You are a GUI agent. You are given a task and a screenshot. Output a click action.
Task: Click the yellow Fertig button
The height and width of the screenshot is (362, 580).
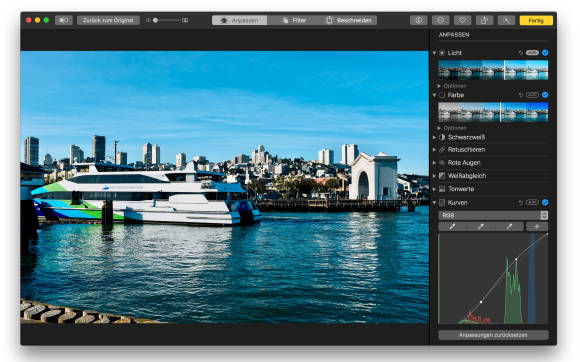536,20
